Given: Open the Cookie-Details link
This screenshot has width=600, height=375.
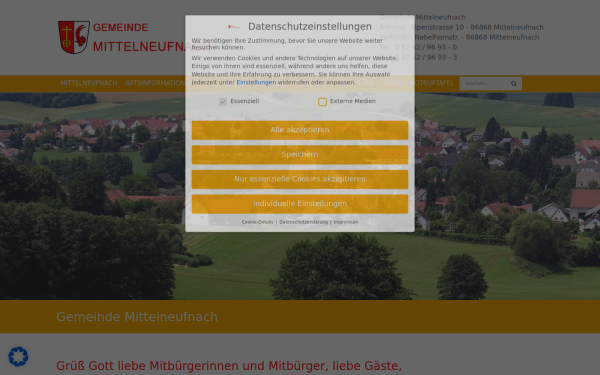Looking at the screenshot, I should click(257, 222).
